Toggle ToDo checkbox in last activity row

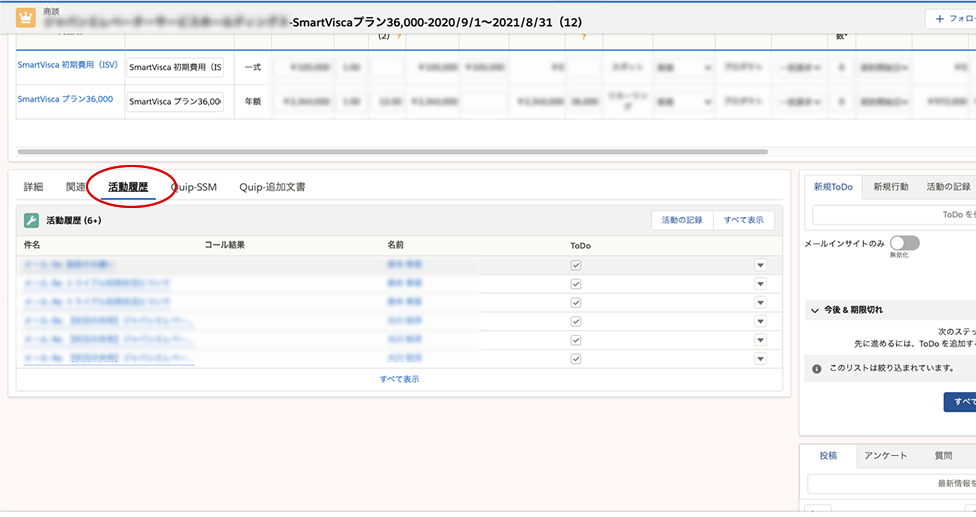point(576,358)
